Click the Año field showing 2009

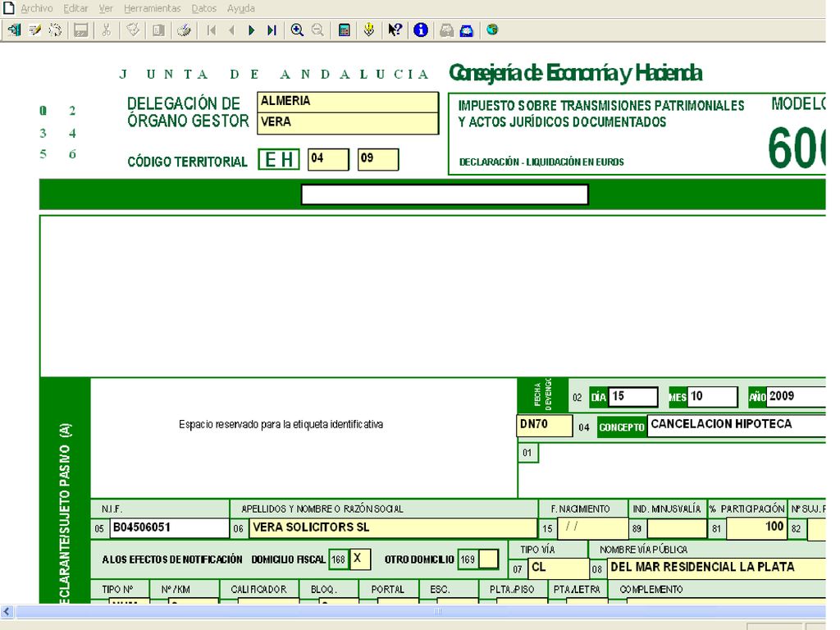pos(797,397)
